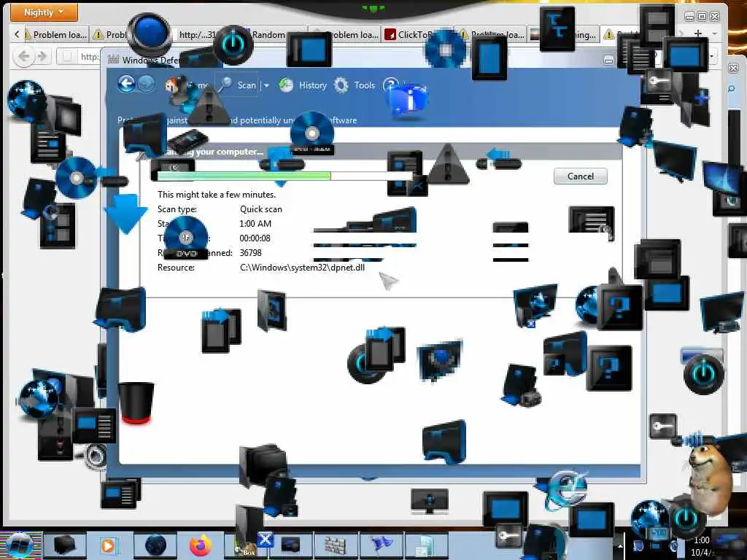Open the orange Nightly menu button
Viewport: 747px width, 560px height.
click(x=44, y=12)
